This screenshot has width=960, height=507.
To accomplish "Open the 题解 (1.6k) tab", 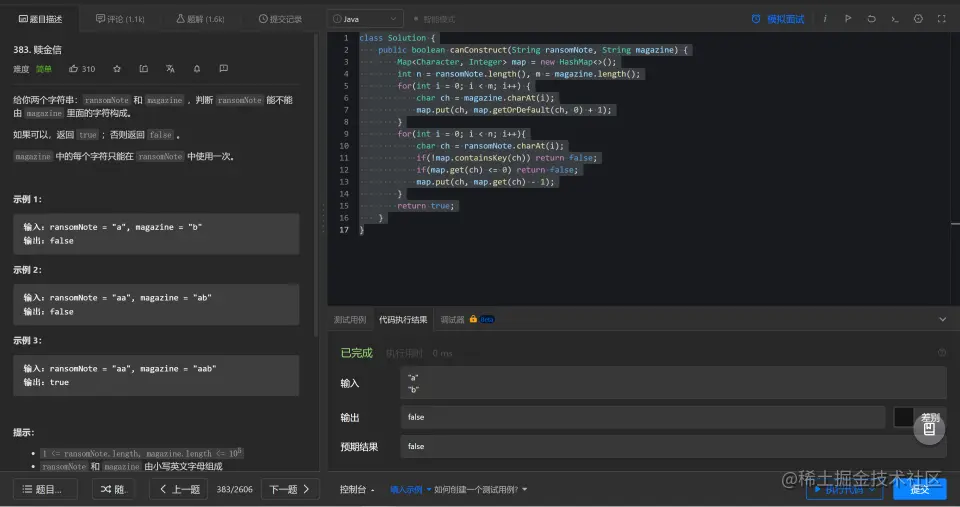I will click(200, 19).
